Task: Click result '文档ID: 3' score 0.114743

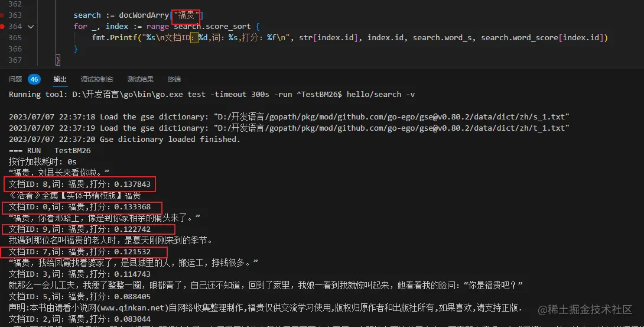Action: pyautogui.click(x=80, y=274)
